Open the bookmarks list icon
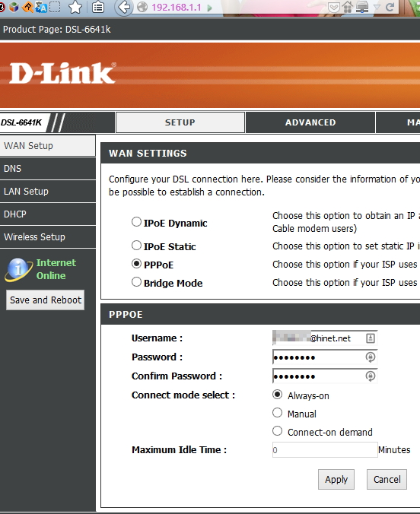Viewport: 420px width, 514px height. (98, 7)
